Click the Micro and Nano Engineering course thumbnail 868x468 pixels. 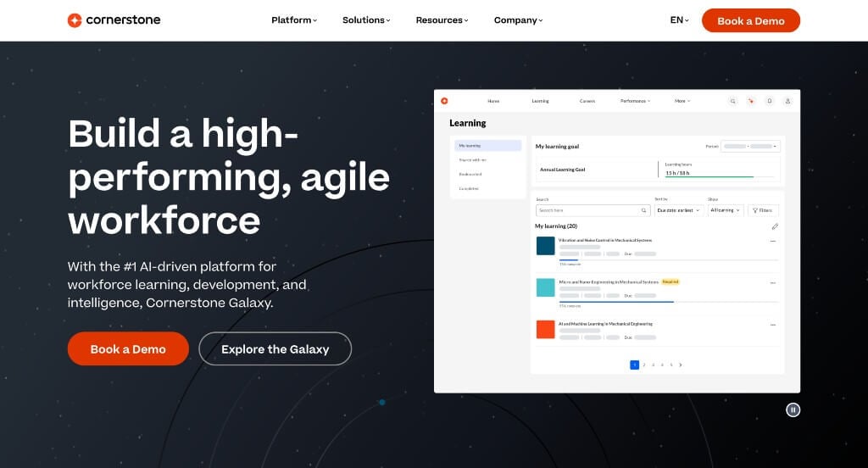tap(545, 287)
